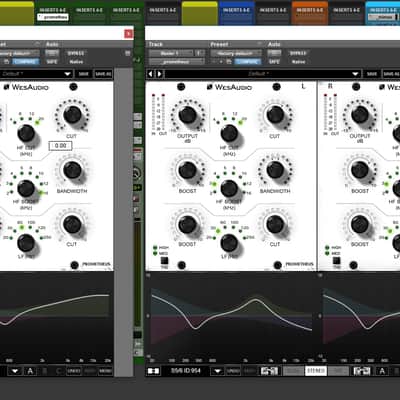The width and height of the screenshot is (400, 400).
Task: Select snapshot A in left window bottom bar
Action: 30,371
